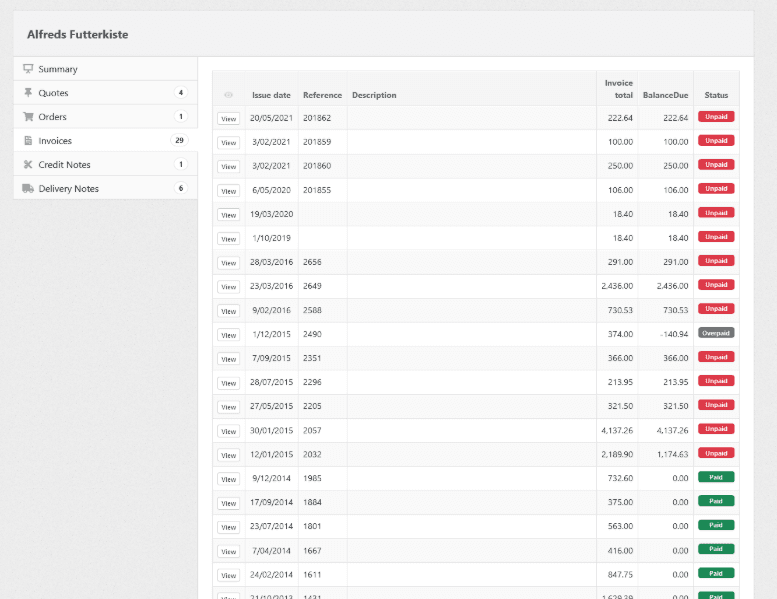This screenshot has width=777, height=599.
Task: View paid invoice 1611
Action: click(x=228, y=575)
